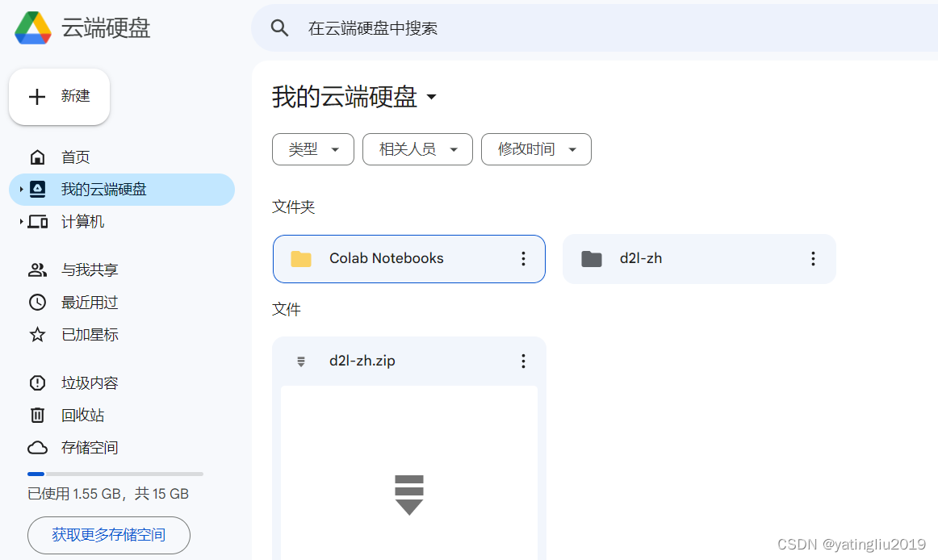Open the 相关人员 filter dropdown
938x560 pixels.
(417, 149)
